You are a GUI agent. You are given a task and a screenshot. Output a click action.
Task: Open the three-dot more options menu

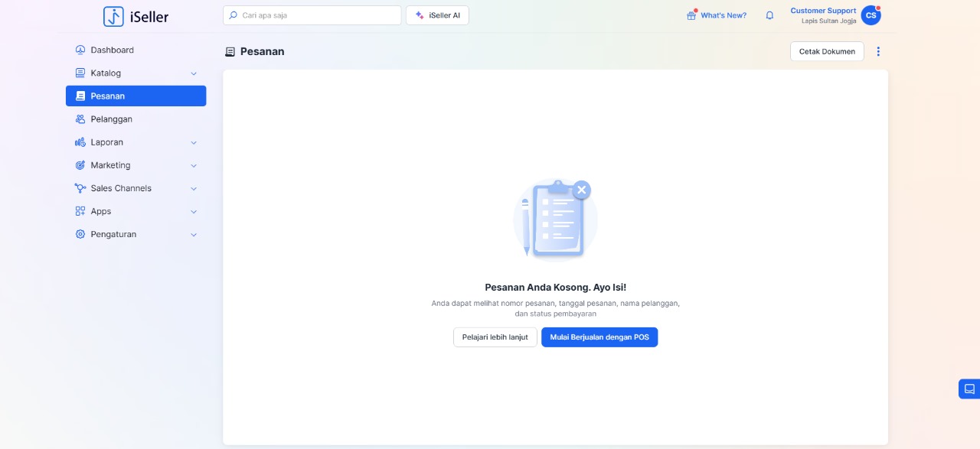[x=878, y=51]
